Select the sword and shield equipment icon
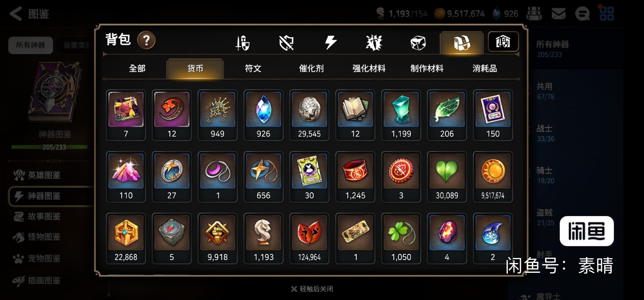 pos(243,43)
